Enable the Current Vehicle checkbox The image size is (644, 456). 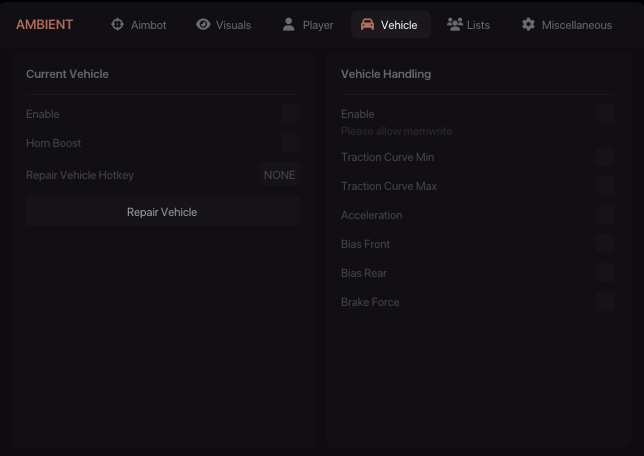click(x=290, y=114)
